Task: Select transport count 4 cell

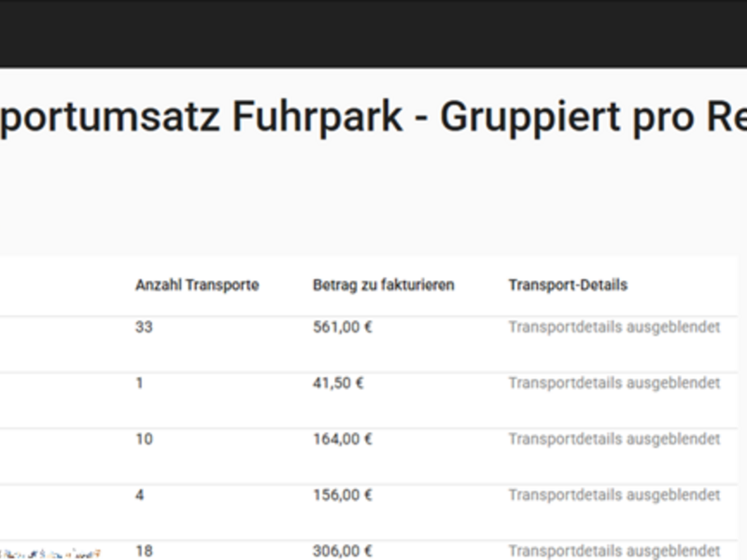Action: [139, 496]
